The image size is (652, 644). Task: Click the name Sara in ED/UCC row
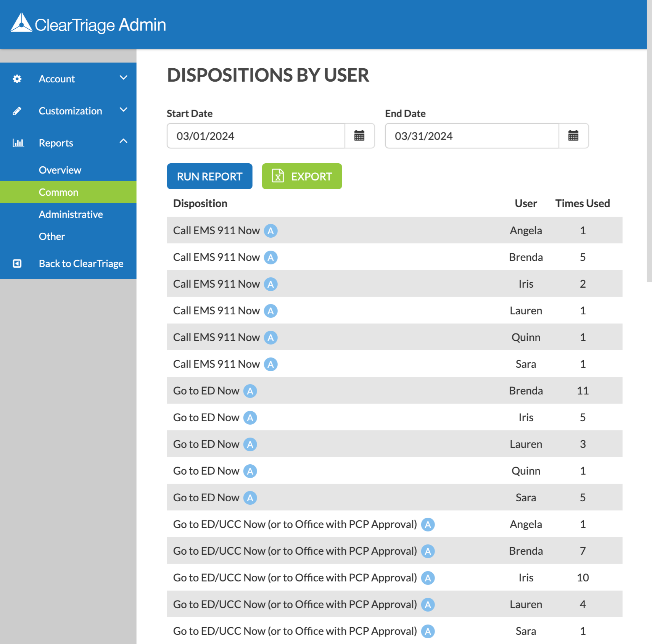[526, 631]
